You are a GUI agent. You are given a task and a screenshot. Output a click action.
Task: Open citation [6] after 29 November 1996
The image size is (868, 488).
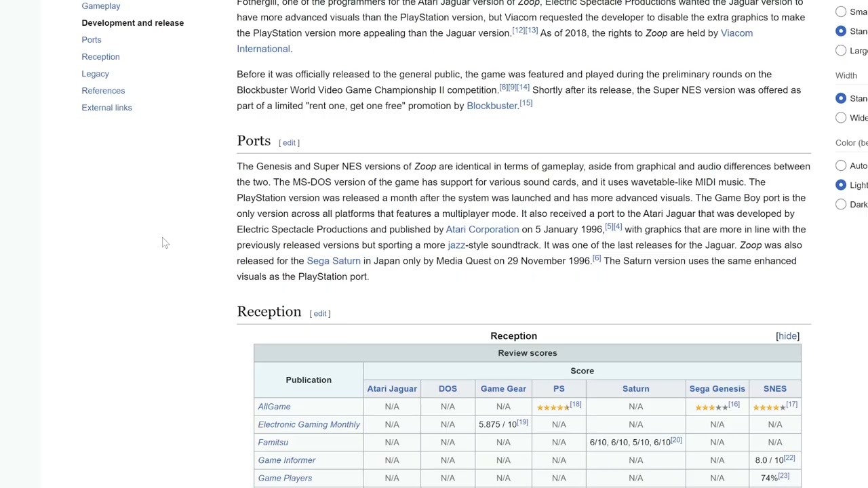click(x=597, y=258)
